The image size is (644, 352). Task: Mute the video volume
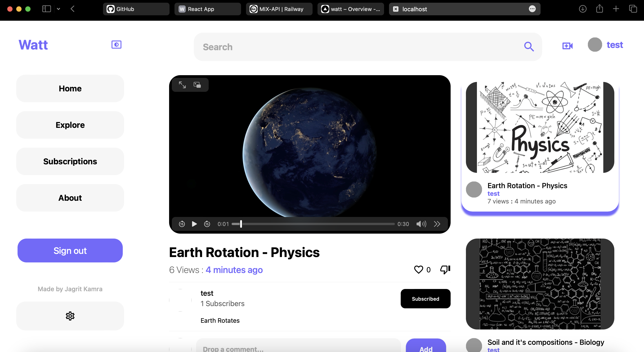(421, 224)
